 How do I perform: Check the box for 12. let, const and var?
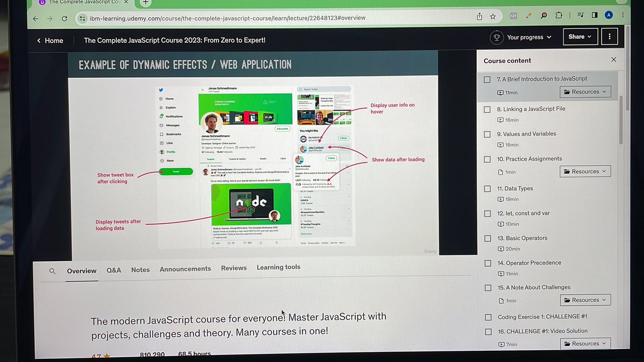coord(487,213)
